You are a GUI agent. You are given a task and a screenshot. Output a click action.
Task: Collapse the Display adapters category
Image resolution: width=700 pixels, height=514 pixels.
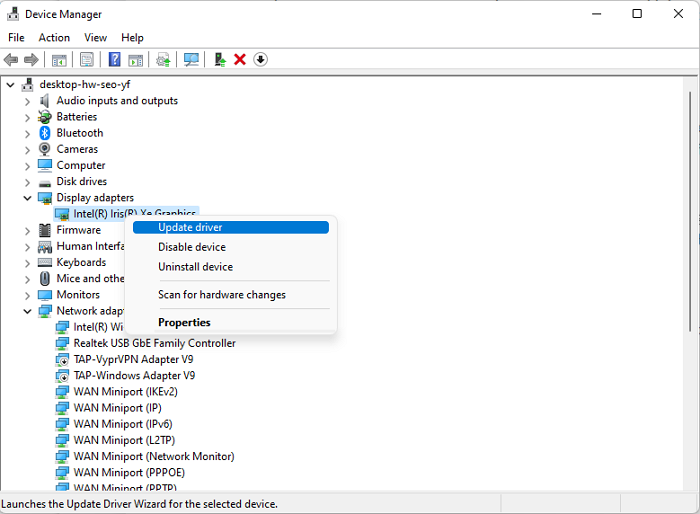(28, 198)
